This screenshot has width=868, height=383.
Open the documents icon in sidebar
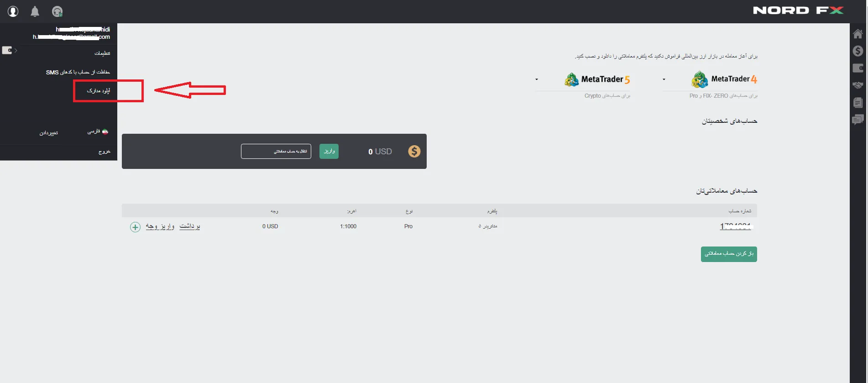tap(858, 102)
